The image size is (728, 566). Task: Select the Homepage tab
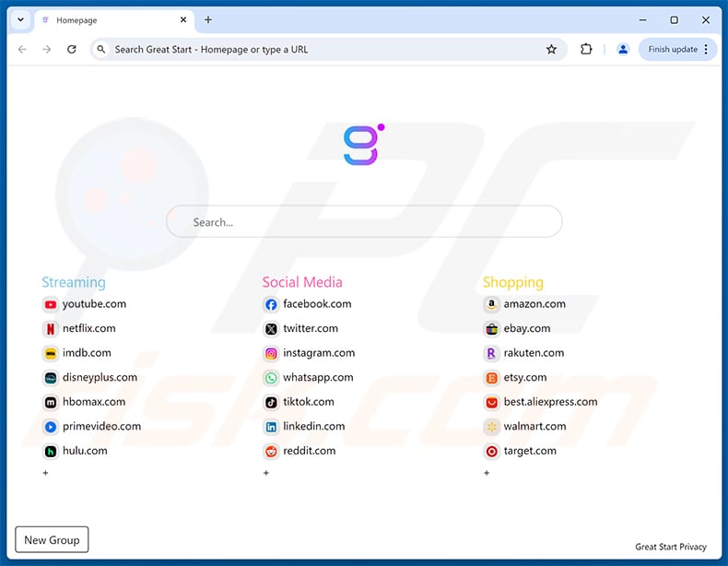(113, 20)
